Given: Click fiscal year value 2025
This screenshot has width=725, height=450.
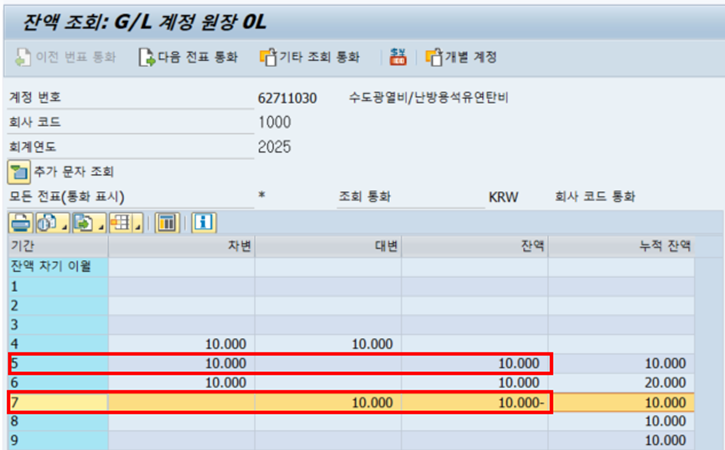Looking at the screenshot, I should click(x=275, y=147).
